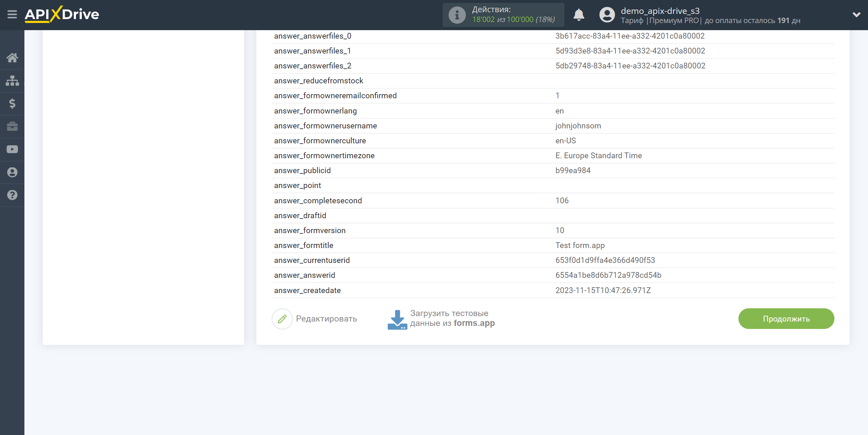The width and height of the screenshot is (868, 435).
Task: Click the demo_apix-drive_s3 username
Action: tap(660, 11)
